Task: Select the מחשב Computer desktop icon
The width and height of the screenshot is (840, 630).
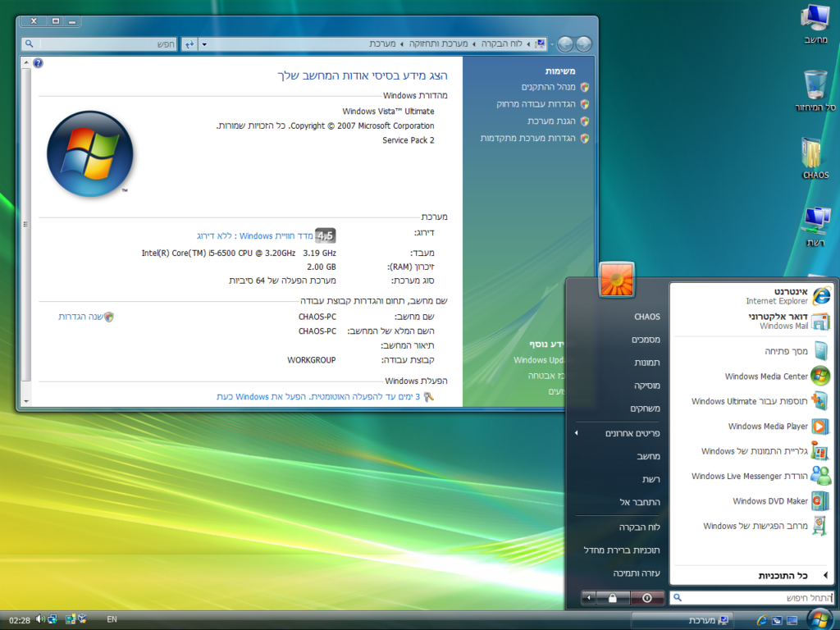Action: [x=815, y=24]
